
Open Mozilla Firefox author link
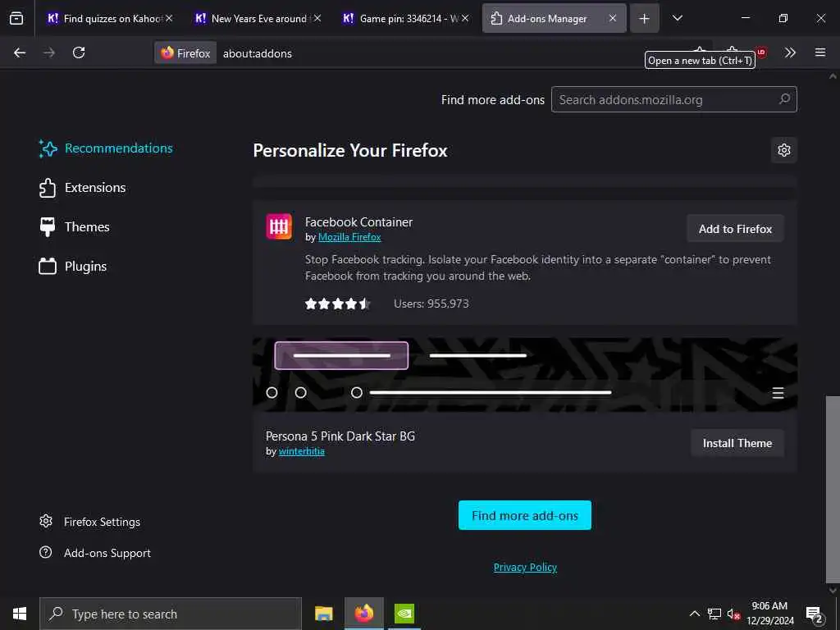coord(349,237)
